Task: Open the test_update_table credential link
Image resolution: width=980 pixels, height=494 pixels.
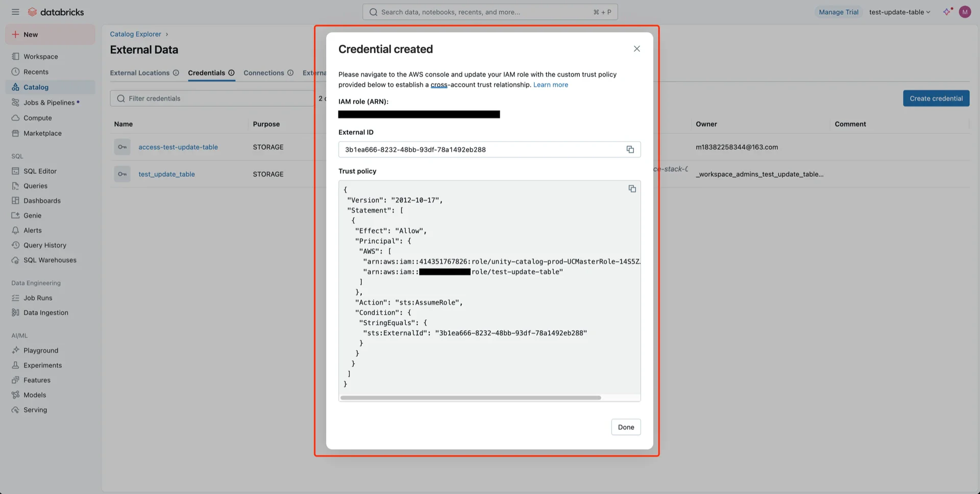Action: [166, 174]
